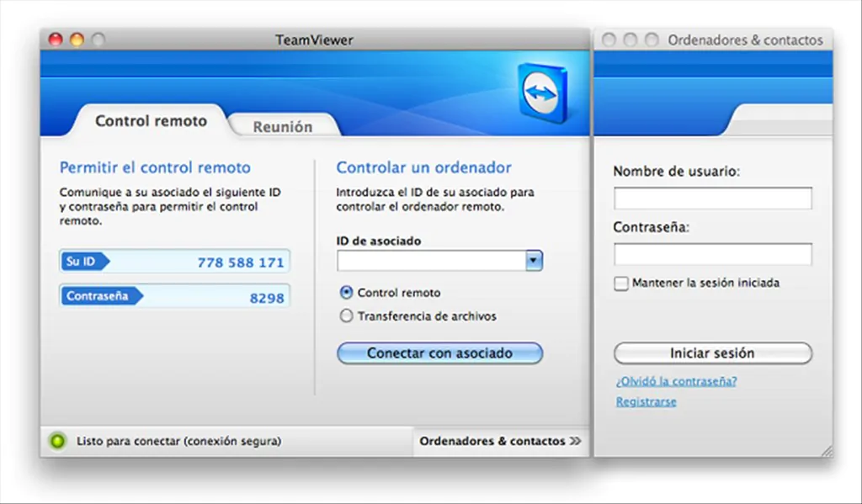Click the double chevron beside Ordenadores & contactos
862x504 pixels.
(575, 441)
